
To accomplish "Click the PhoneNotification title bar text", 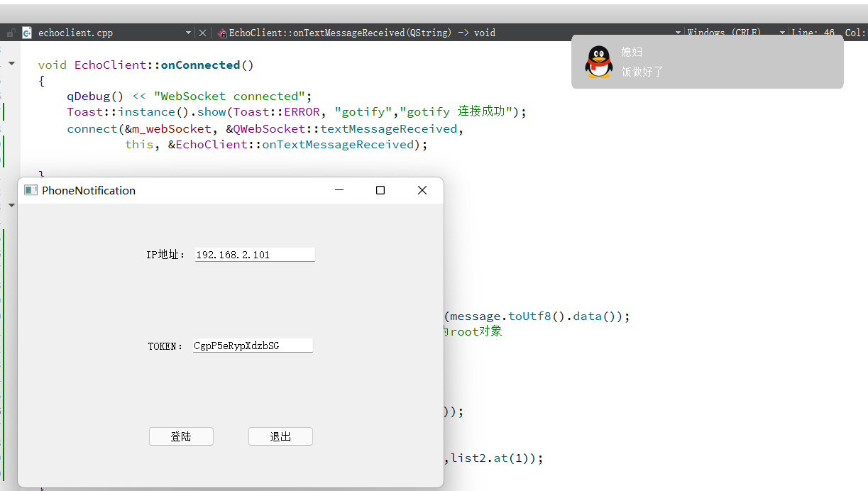I will [x=89, y=190].
